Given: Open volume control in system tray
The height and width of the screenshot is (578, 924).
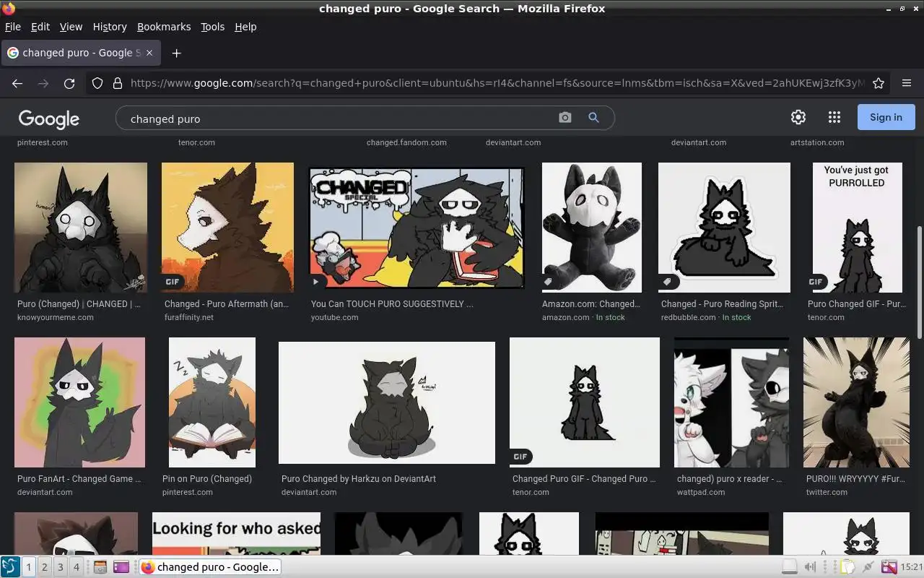Looking at the screenshot, I should [811, 567].
